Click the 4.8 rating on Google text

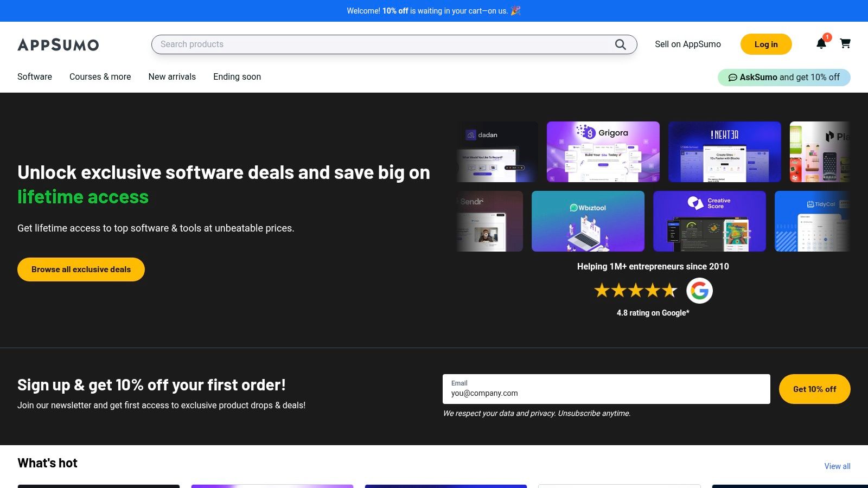click(653, 313)
